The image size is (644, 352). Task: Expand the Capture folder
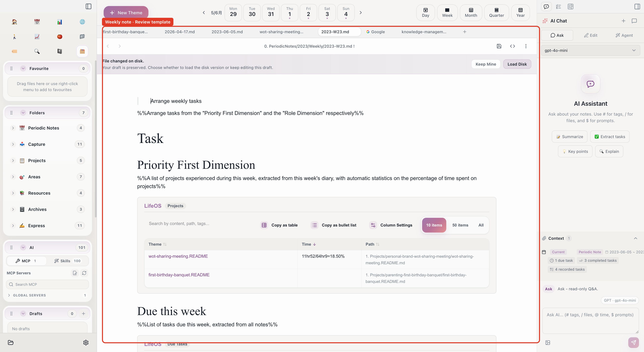pos(13,144)
